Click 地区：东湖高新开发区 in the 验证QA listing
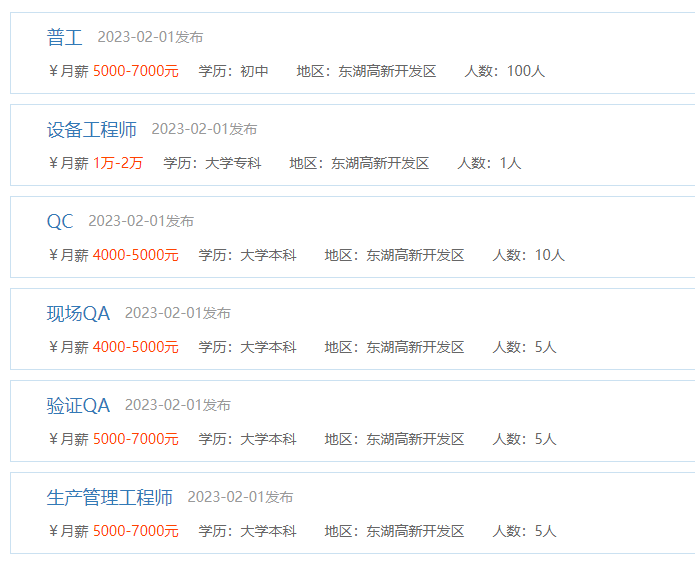The height and width of the screenshot is (563, 695). pos(394,440)
